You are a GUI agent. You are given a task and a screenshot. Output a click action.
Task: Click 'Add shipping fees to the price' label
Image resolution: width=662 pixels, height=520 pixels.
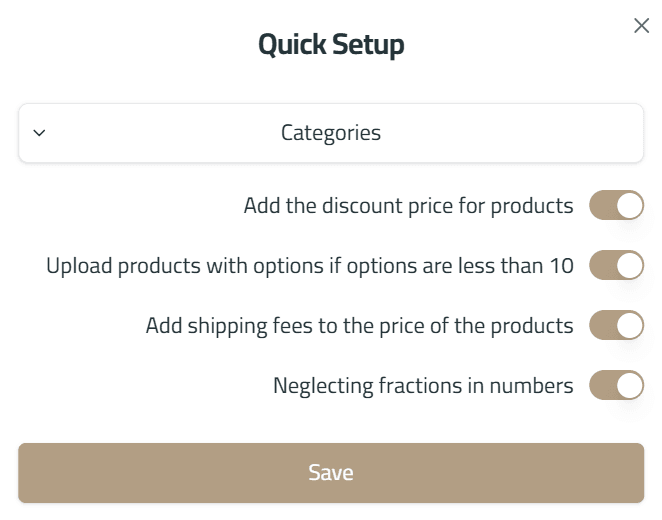[359, 325]
